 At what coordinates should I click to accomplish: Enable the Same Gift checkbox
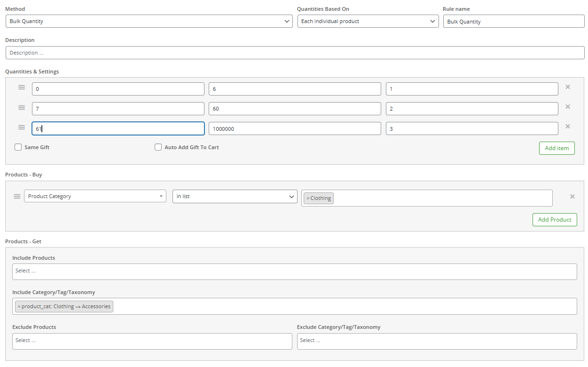[18, 147]
